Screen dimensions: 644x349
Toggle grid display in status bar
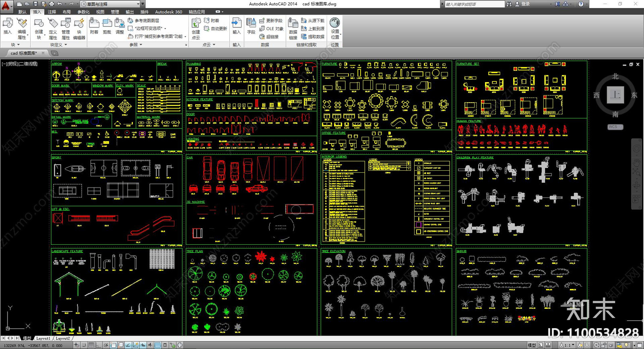point(91,345)
